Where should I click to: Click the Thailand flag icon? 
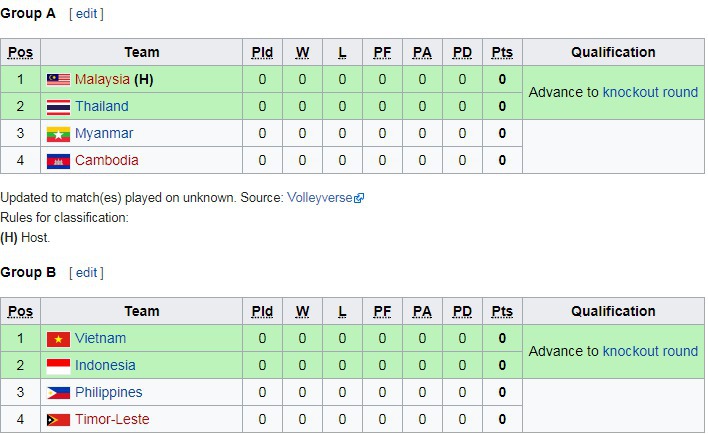tap(58, 107)
